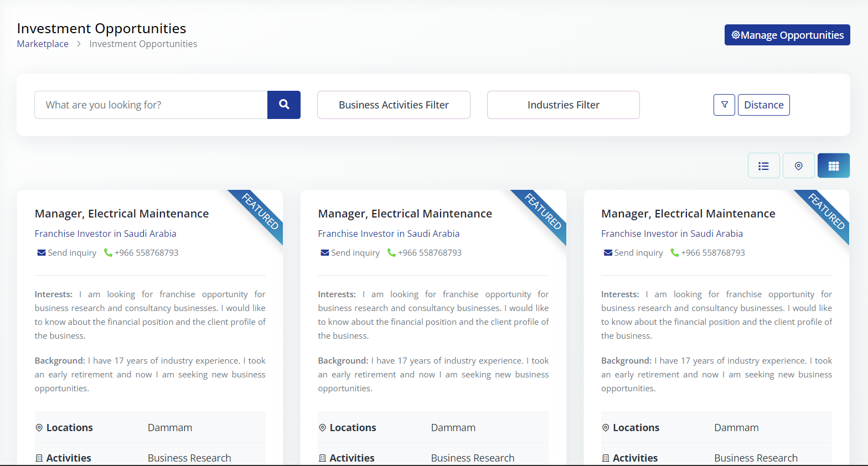Click envelope Send inquiry on third card
Viewport: 868px width, 466px height.
[633, 252]
